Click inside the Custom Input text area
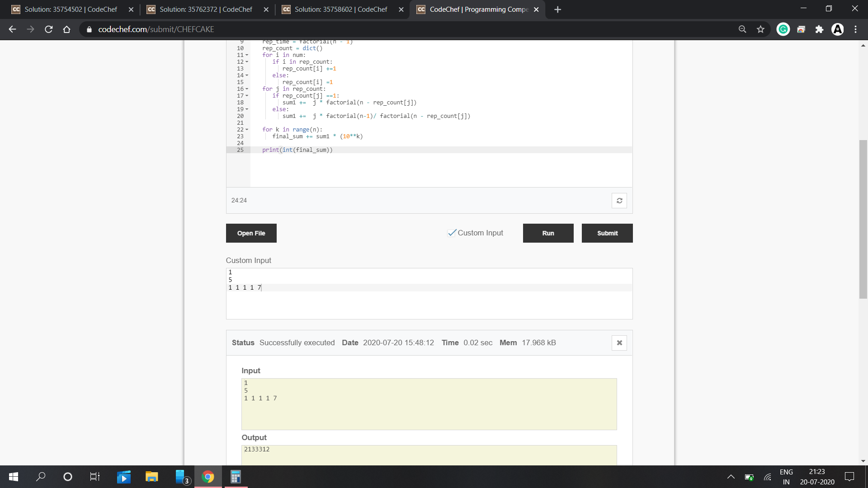 (429, 303)
